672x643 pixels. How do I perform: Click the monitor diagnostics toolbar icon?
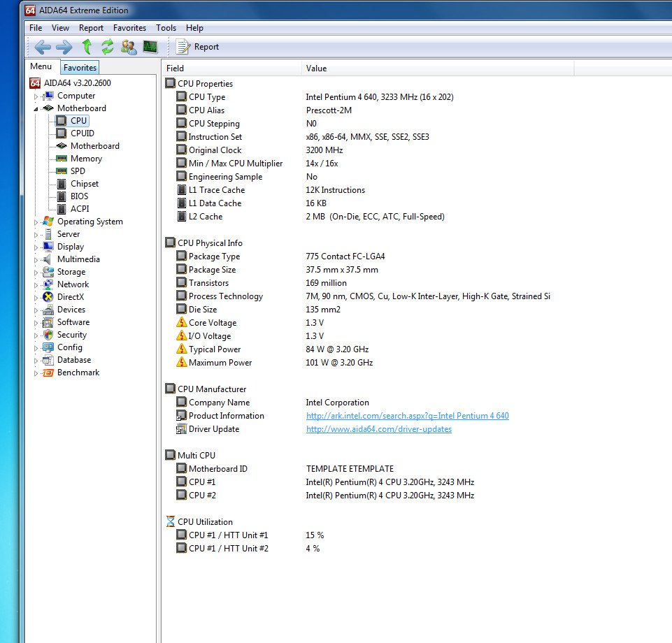[x=150, y=47]
